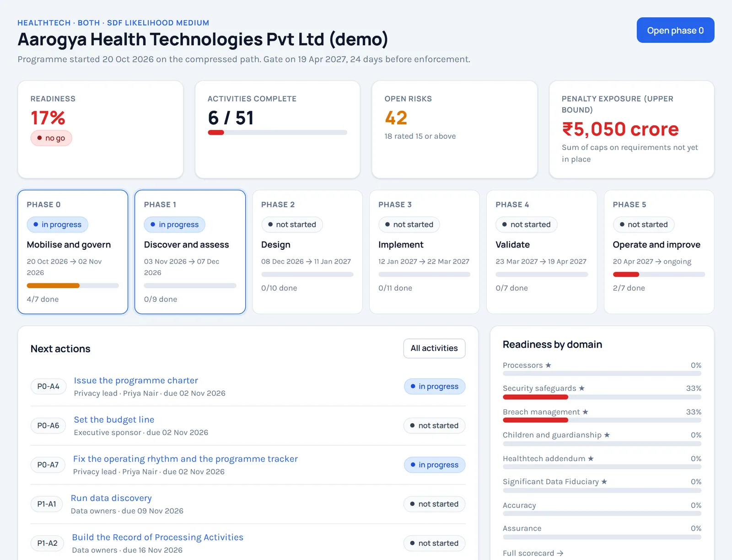Click the P0-A6 activity code badge
This screenshot has height=560, width=732.
pyautogui.click(x=48, y=425)
